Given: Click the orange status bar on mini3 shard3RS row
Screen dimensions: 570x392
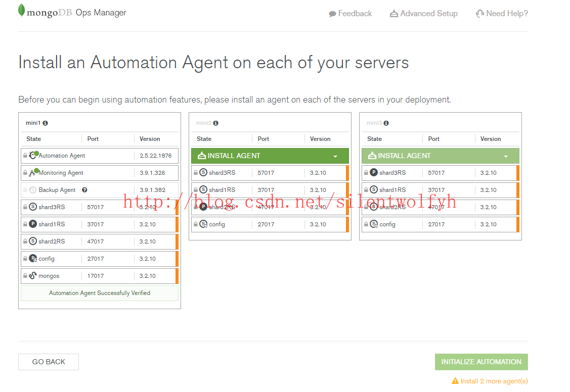Looking at the screenshot, I should point(518,173).
